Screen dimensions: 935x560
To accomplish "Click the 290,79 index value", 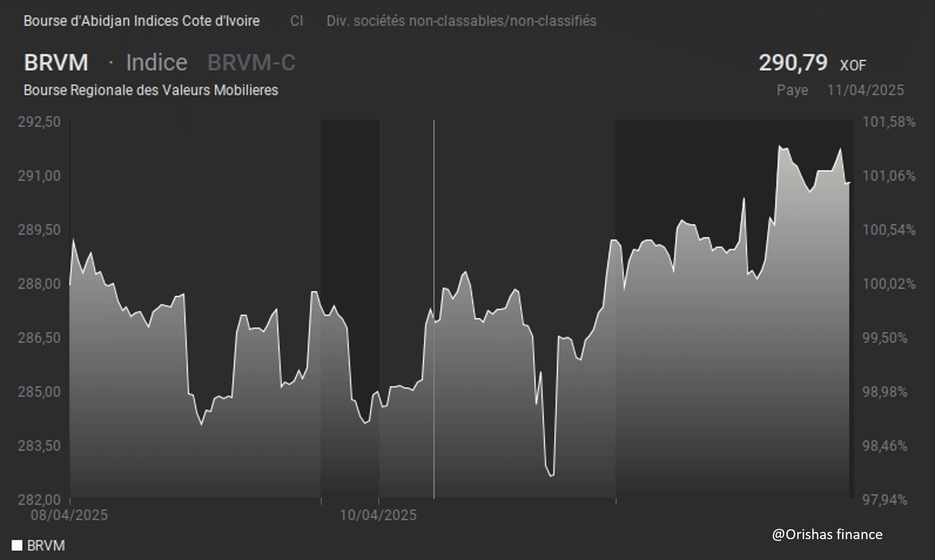I will (793, 62).
